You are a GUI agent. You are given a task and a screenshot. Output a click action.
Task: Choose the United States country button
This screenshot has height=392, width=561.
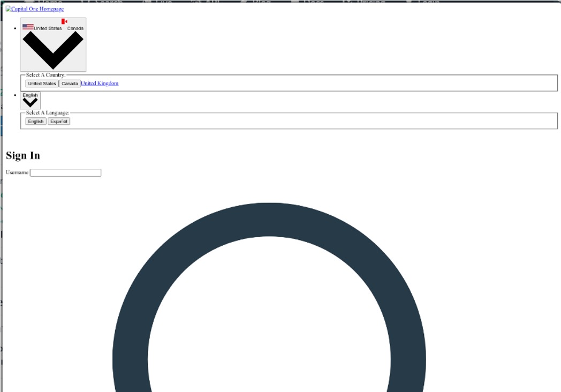click(42, 84)
